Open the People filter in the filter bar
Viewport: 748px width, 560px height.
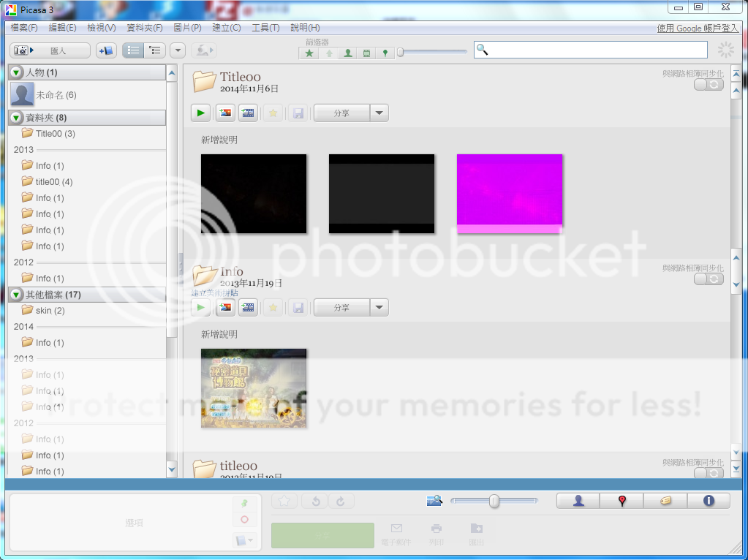click(x=349, y=52)
